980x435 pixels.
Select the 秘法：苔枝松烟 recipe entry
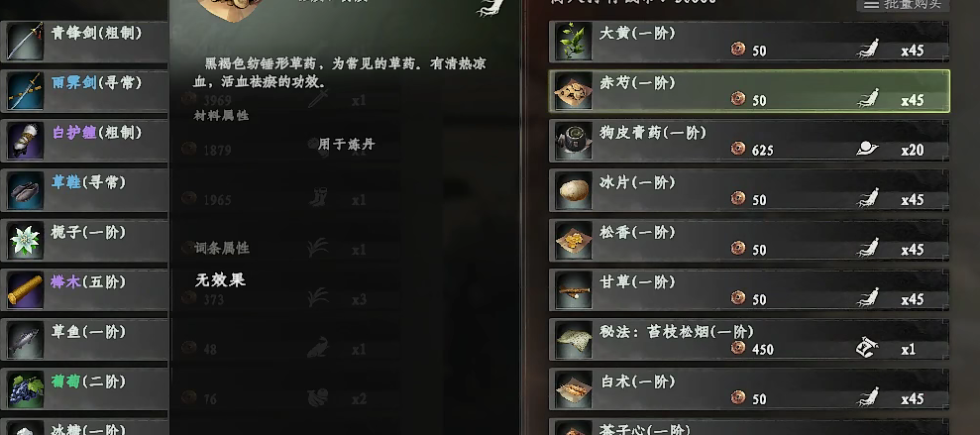[749, 340]
